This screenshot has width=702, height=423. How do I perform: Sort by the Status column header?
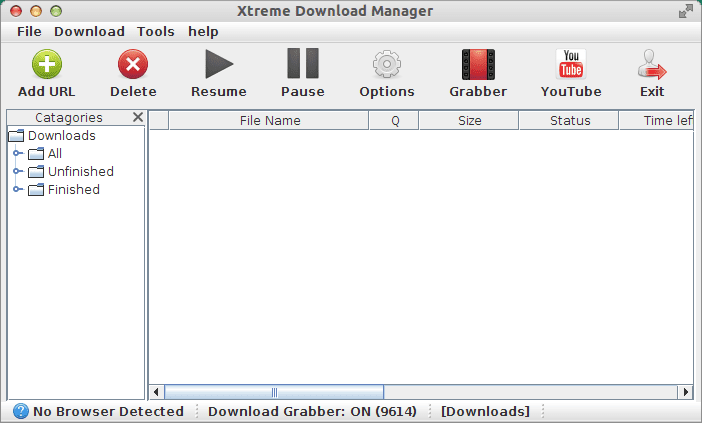pos(569,120)
